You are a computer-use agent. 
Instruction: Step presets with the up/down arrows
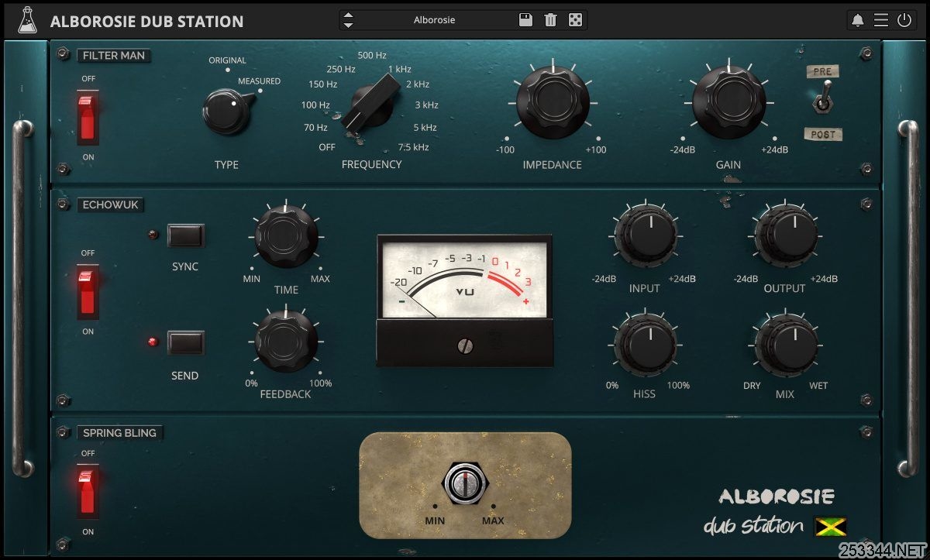click(348, 20)
